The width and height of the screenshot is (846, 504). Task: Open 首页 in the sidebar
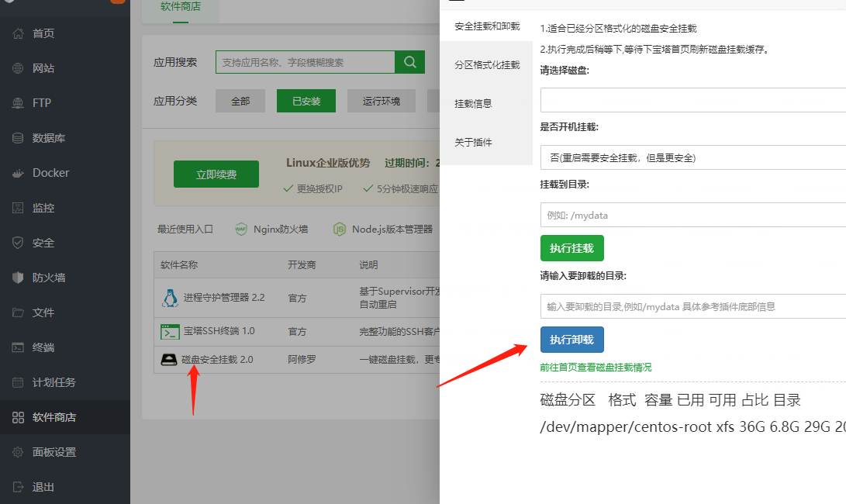click(x=43, y=33)
